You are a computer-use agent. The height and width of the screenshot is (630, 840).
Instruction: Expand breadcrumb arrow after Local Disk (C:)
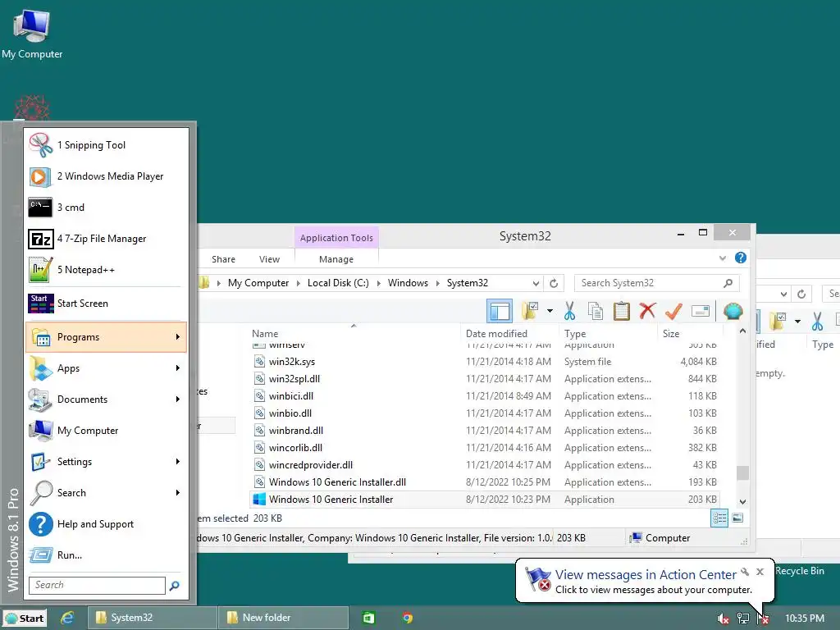coord(378,283)
